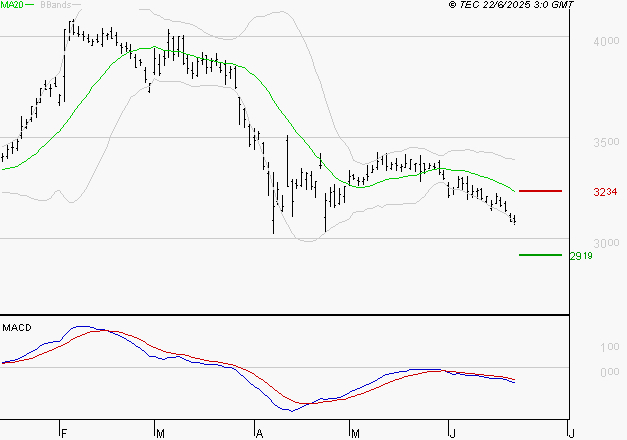Select the MACD indicator panel label
The image size is (627, 440).
coord(16,327)
